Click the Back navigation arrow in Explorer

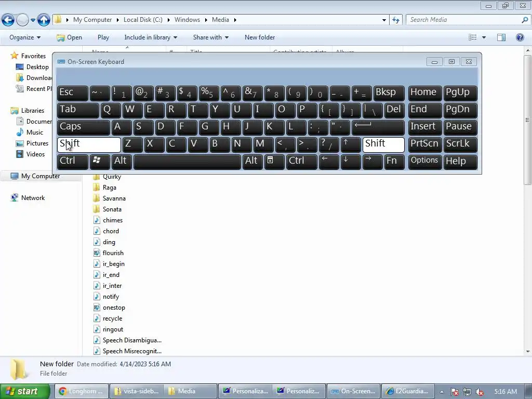[x=8, y=20]
